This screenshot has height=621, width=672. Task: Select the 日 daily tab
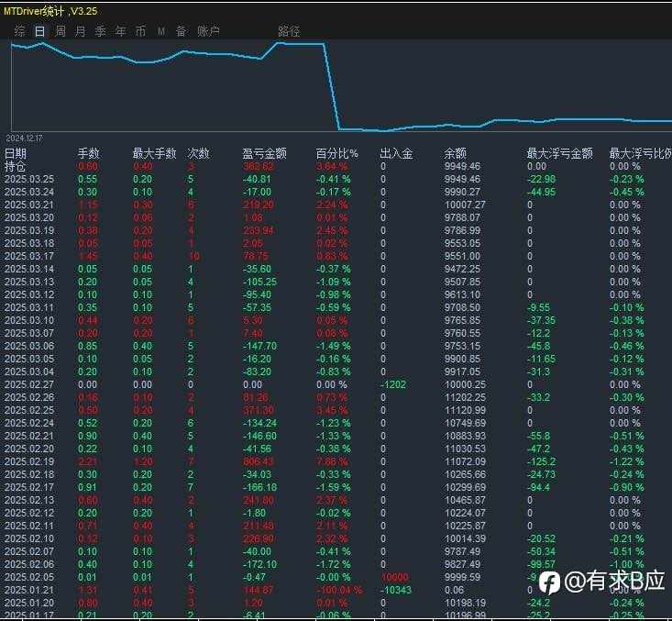coord(39,31)
